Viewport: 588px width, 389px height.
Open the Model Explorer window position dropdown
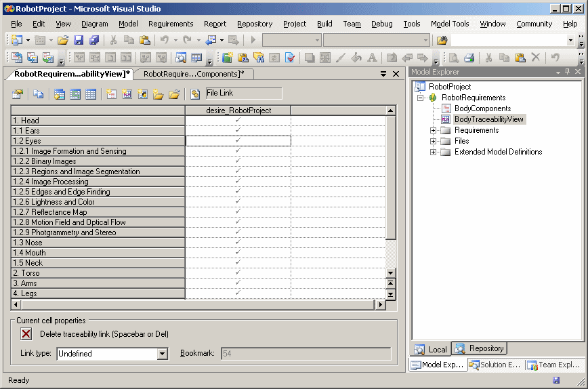558,72
